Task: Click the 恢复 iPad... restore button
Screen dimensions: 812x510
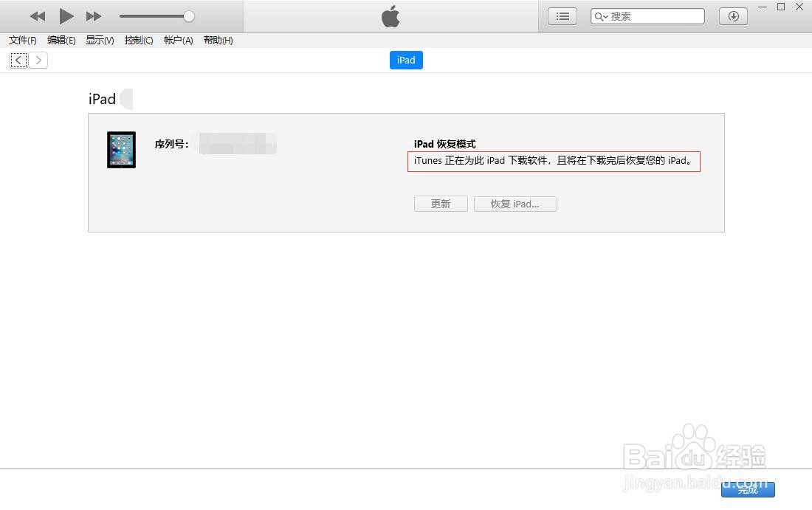Action: pyautogui.click(x=515, y=204)
